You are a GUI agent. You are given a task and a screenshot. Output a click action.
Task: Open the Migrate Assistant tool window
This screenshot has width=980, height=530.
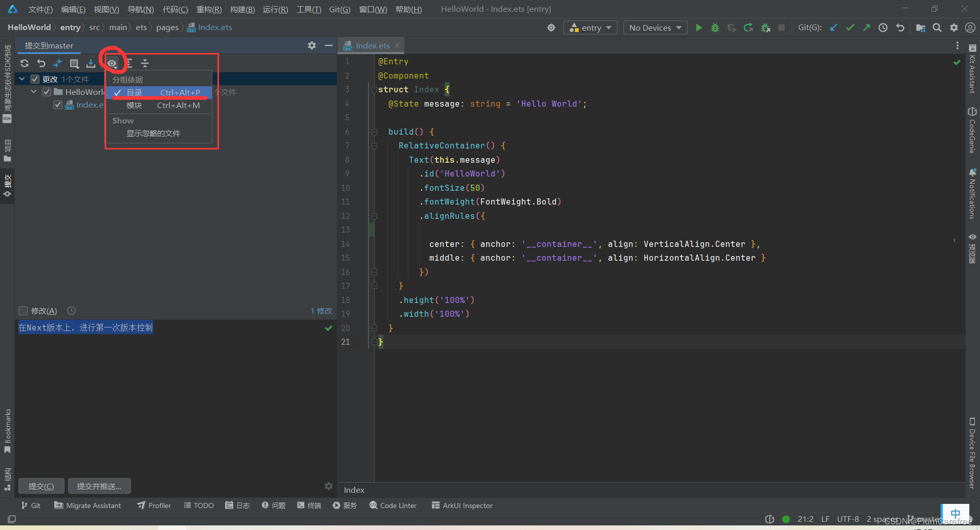coord(88,506)
